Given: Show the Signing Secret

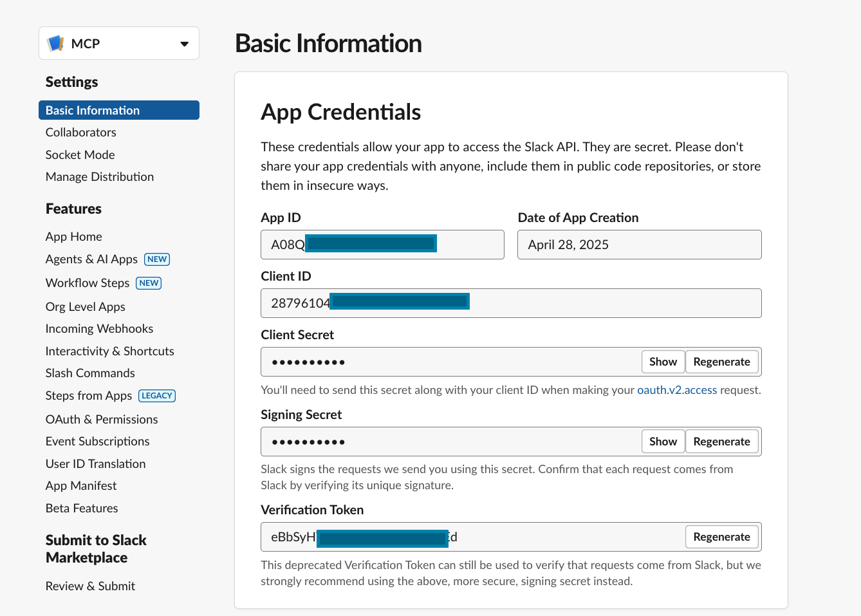Looking at the screenshot, I should click(663, 442).
